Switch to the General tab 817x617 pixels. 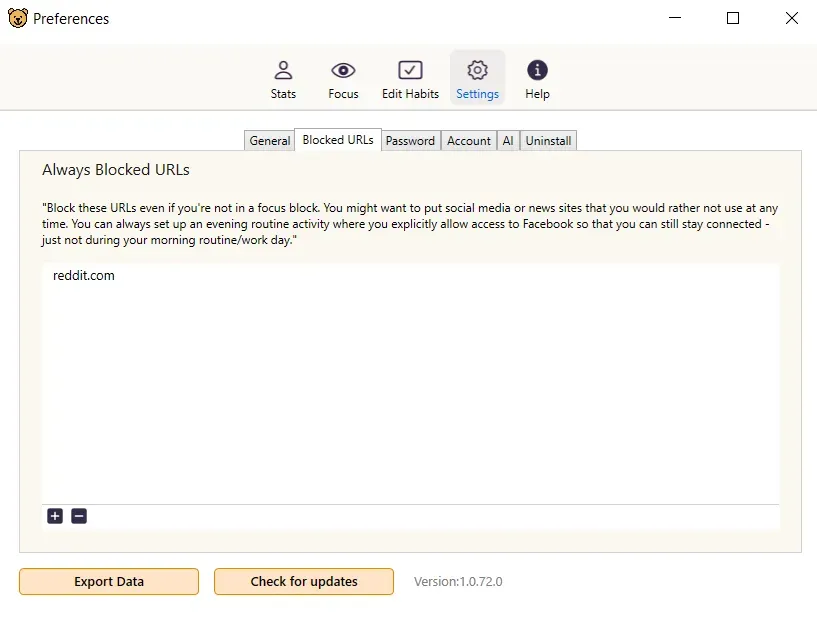coord(269,141)
